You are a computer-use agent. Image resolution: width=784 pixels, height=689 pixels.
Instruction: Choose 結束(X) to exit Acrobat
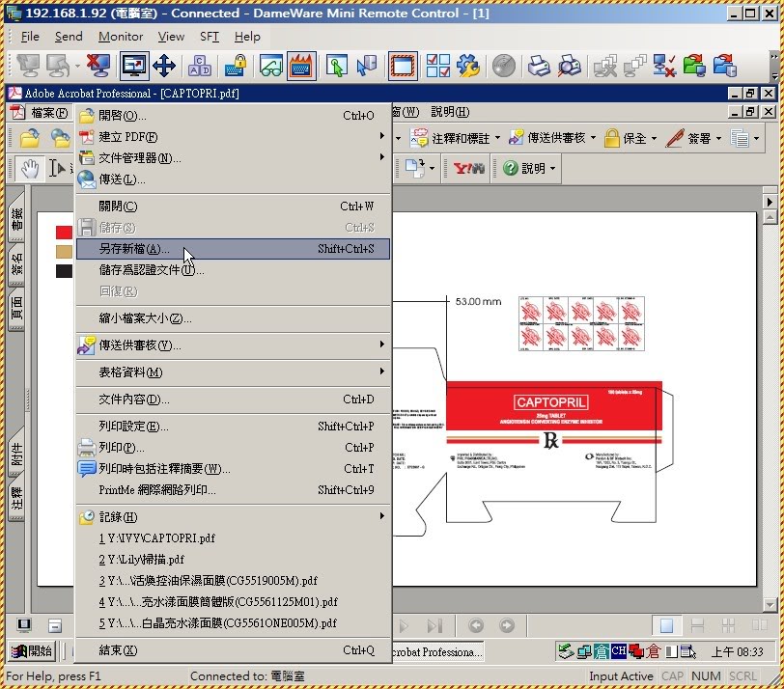233,650
